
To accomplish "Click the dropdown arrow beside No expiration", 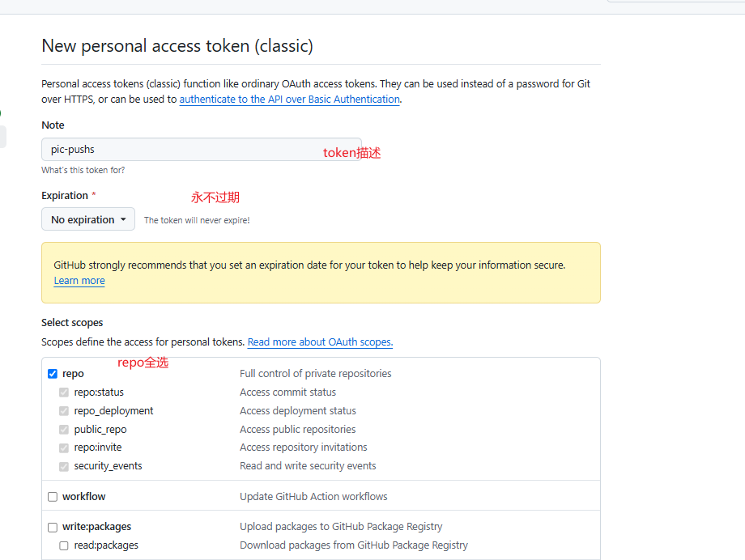I will coord(123,219).
